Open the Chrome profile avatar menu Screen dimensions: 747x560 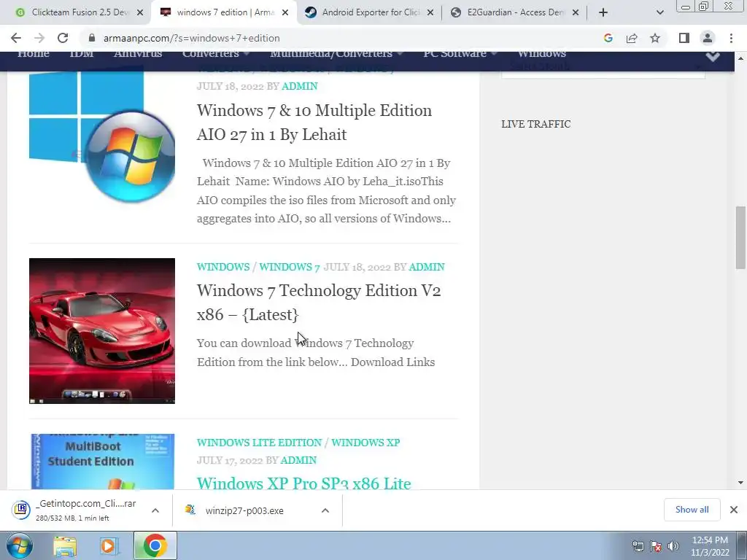[708, 38]
